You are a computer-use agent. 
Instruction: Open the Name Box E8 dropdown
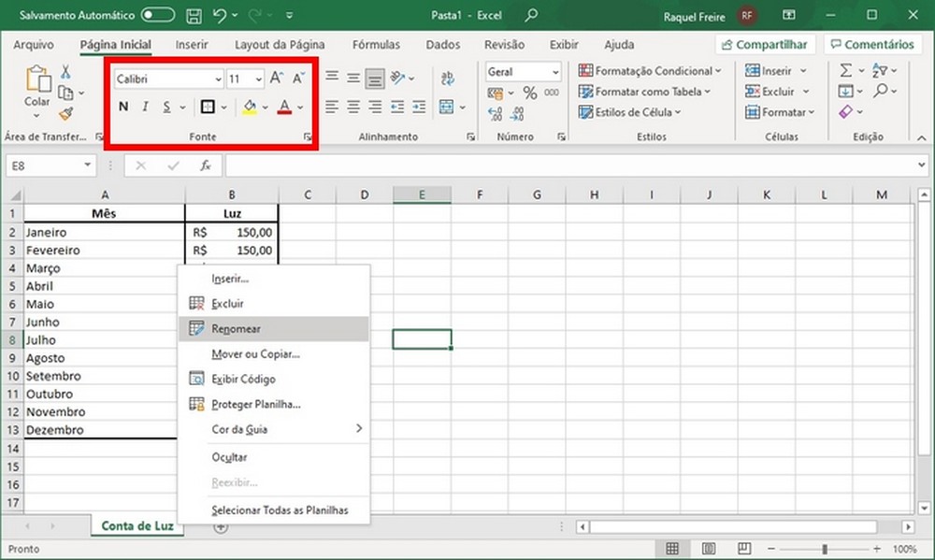tap(87, 165)
